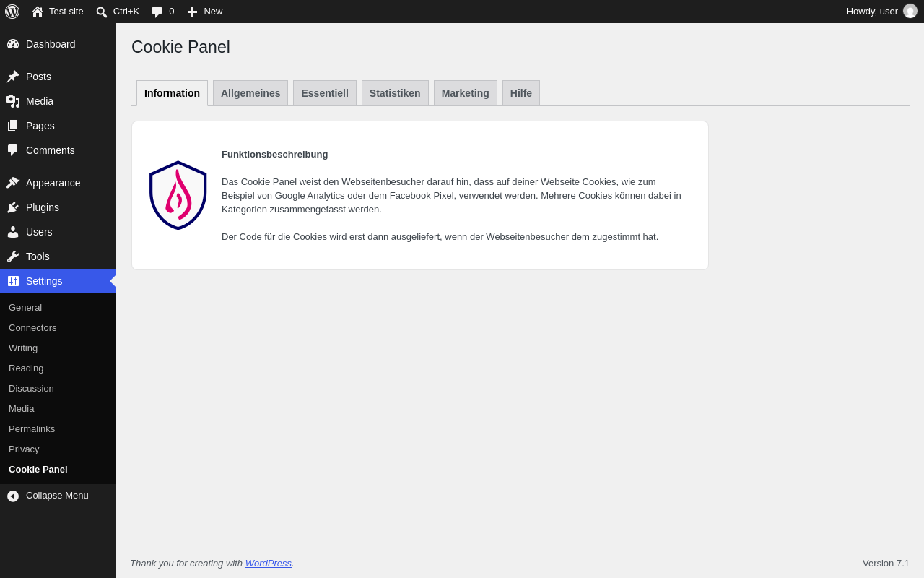Click the Collapse Menu label
The height and width of the screenshot is (578, 924).
[x=57, y=495]
